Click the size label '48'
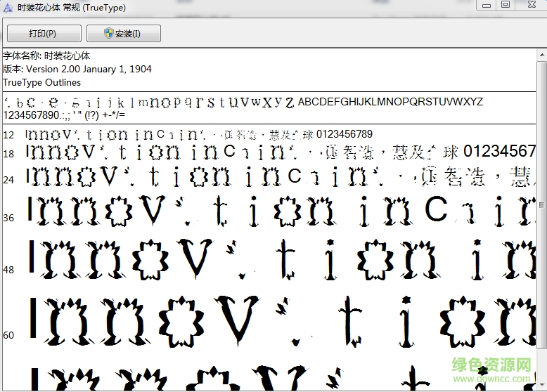The height and width of the screenshot is (392, 547). click(8, 270)
